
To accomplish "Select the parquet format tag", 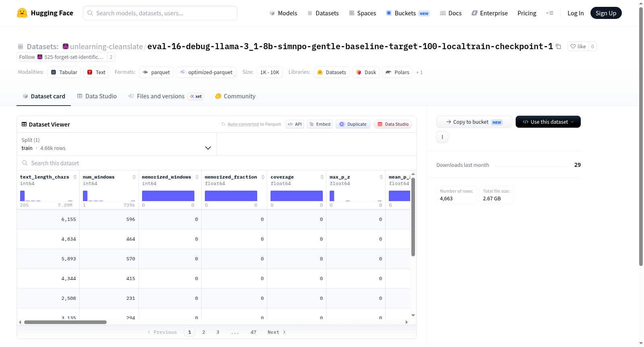I will pos(156,72).
